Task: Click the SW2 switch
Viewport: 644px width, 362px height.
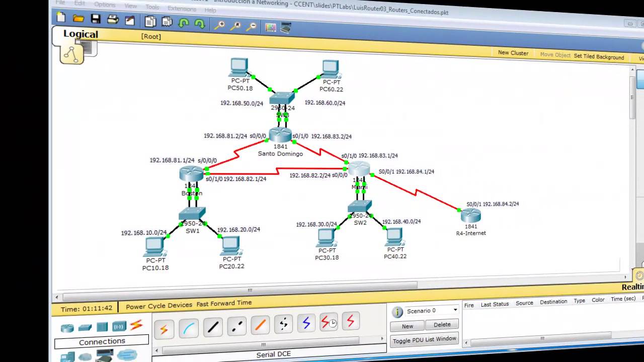Action: click(359, 207)
